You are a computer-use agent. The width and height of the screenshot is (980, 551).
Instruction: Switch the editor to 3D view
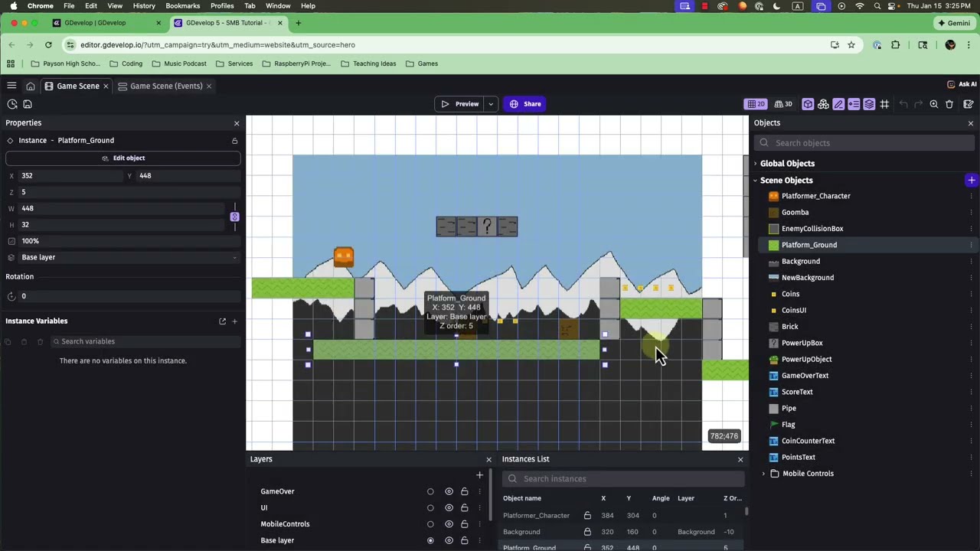click(x=783, y=104)
